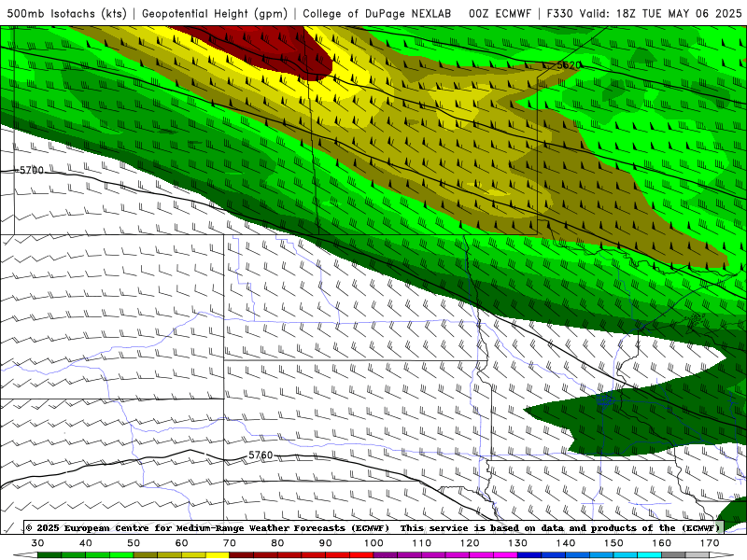
Task: Click the 5620 height contour label
Action: [x=569, y=65]
